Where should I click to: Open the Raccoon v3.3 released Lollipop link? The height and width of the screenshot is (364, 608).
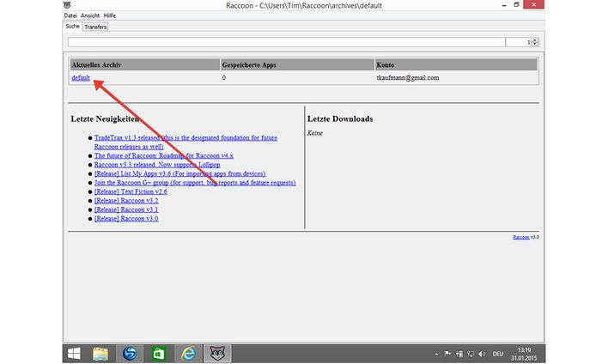point(157,164)
